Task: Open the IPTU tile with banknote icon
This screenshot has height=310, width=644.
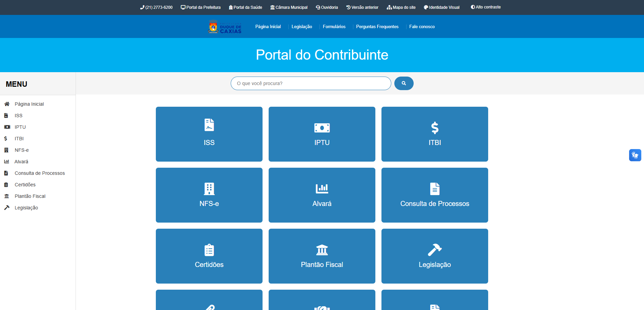Action: 322,134
